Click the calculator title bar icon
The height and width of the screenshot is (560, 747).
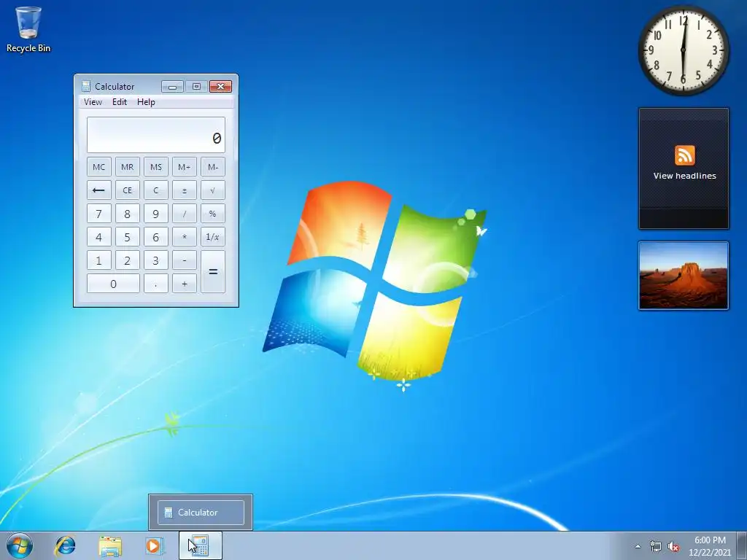(x=86, y=86)
